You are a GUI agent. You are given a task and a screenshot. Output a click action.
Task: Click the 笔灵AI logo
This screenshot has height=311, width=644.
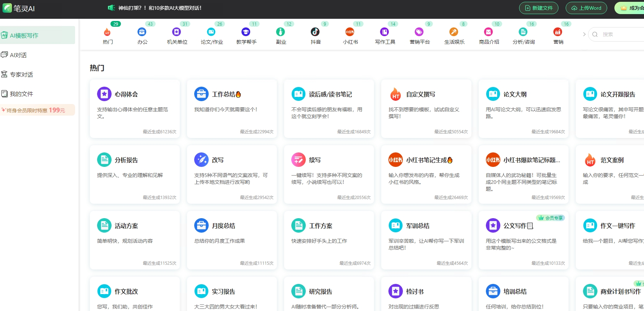coord(19,8)
